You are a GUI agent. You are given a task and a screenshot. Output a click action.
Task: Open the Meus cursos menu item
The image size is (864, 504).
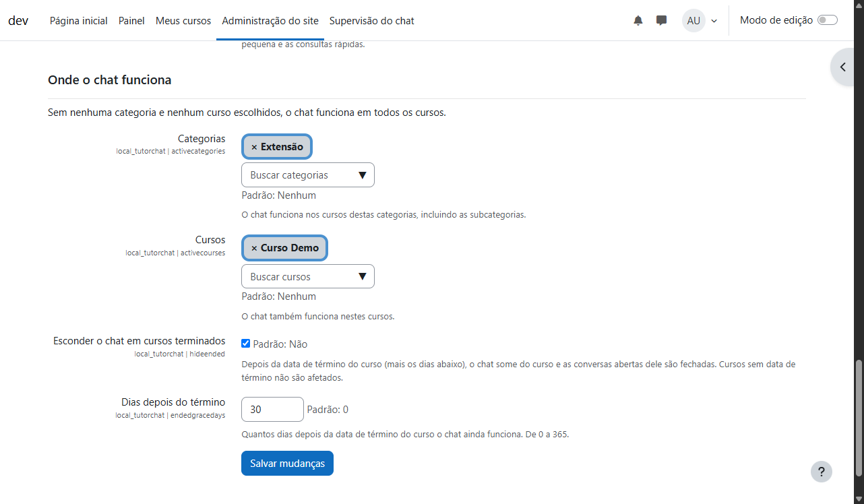[183, 21]
